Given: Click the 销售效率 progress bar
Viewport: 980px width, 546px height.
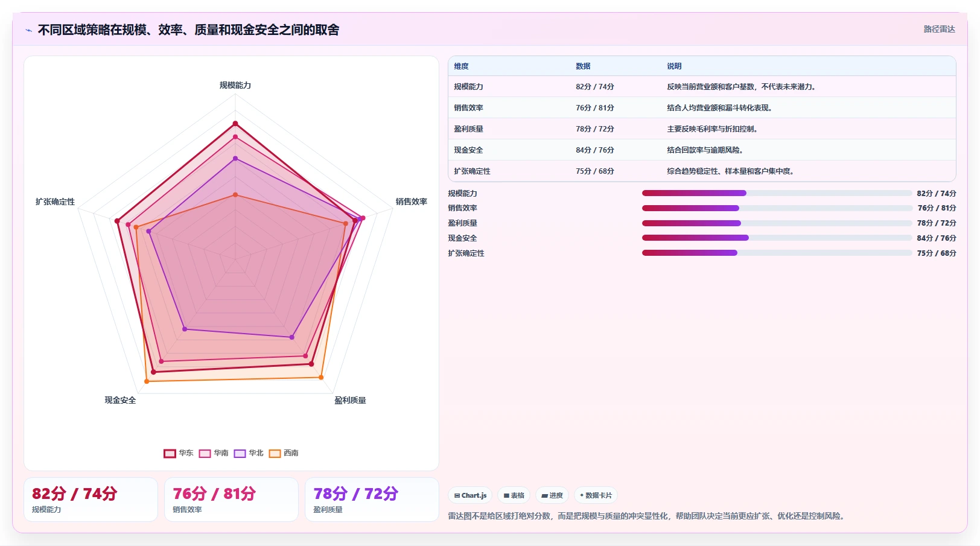Looking at the screenshot, I should (x=777, y=208).
